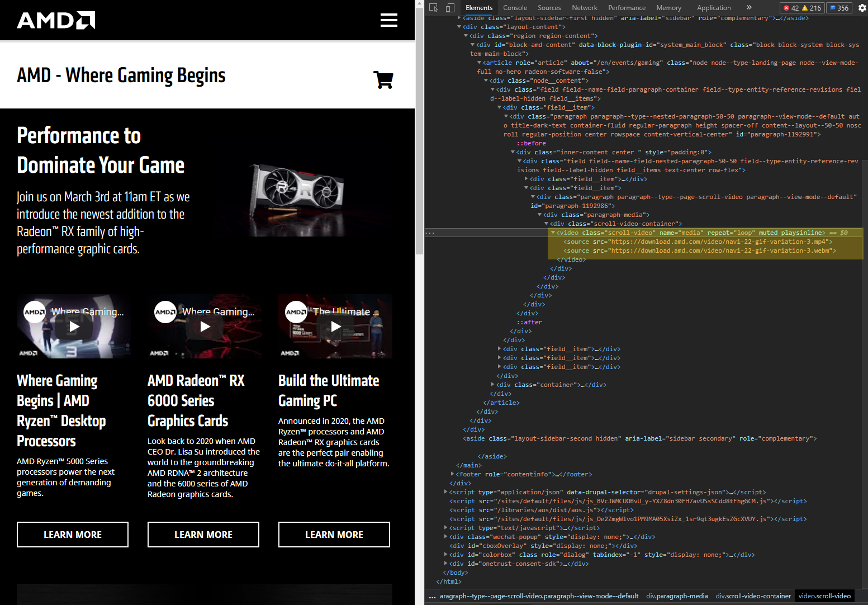Play the Ultimate Gaming PC video
The width and height of the screenshot is (868, 605).
click(x=335, y=327)
